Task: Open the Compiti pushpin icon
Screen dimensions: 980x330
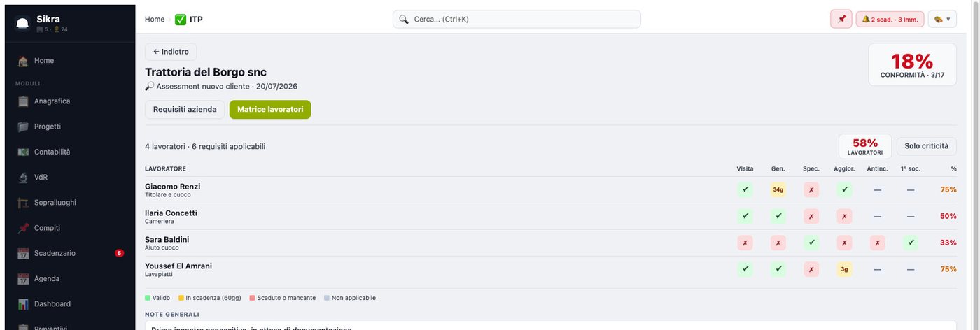Action: point(23,228)
